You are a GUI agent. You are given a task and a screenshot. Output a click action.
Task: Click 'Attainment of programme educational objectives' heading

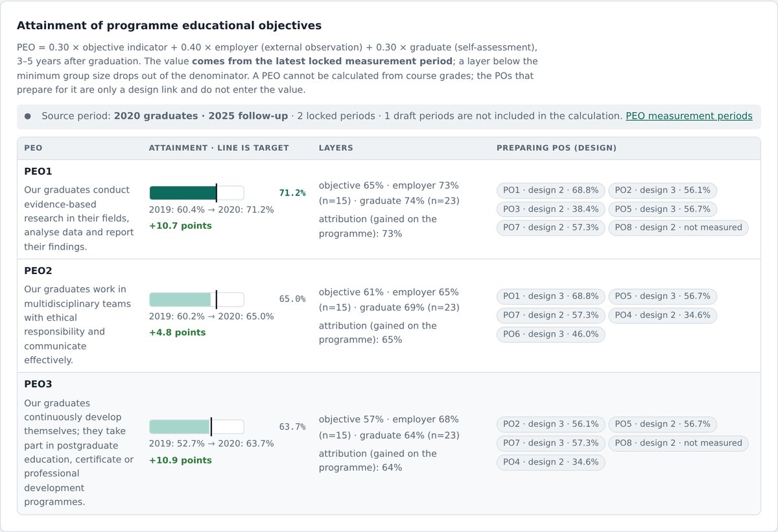(x=169, y=26)
